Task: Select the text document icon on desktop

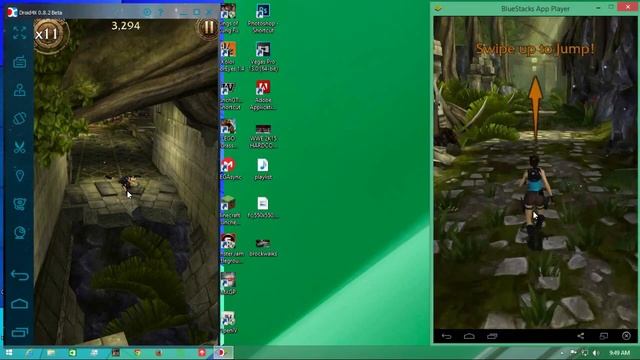Action: (x=262, y=208)
